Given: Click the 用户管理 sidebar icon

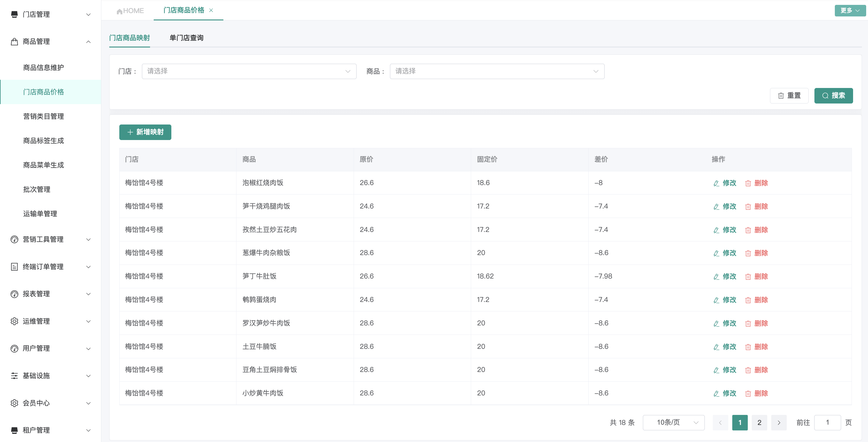Looking at the screenshot, I should click(x=14, y=349).
